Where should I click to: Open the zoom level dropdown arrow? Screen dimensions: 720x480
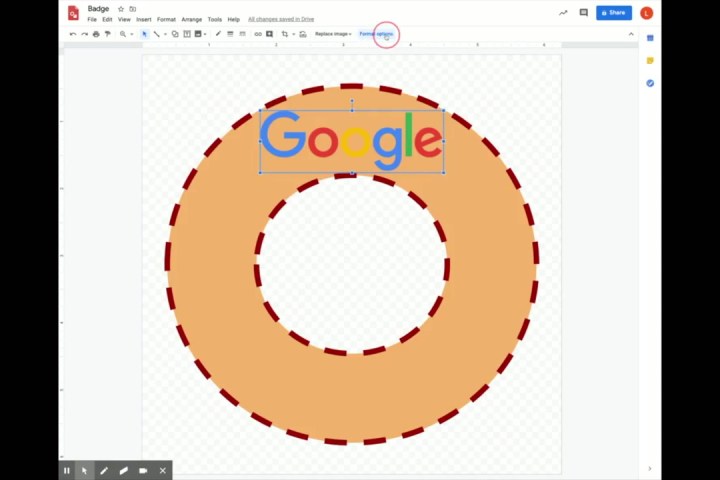[x=132, y=34]
